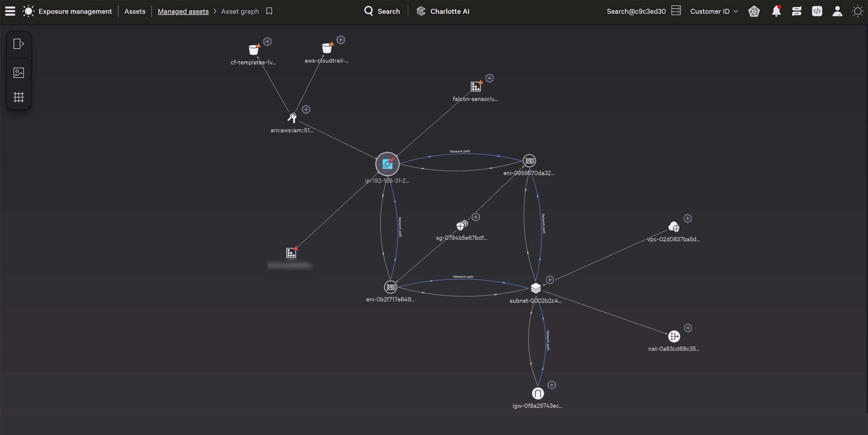
Task: Go to Managed assets breadcrumb
Action: (x=183, y=11)
